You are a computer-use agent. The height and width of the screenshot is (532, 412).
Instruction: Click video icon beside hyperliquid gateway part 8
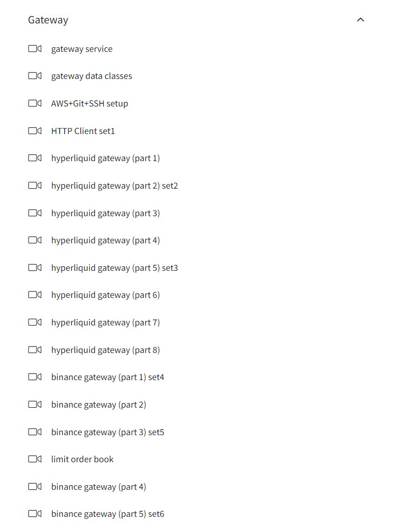pyautogui.click(x=34, y=349)
